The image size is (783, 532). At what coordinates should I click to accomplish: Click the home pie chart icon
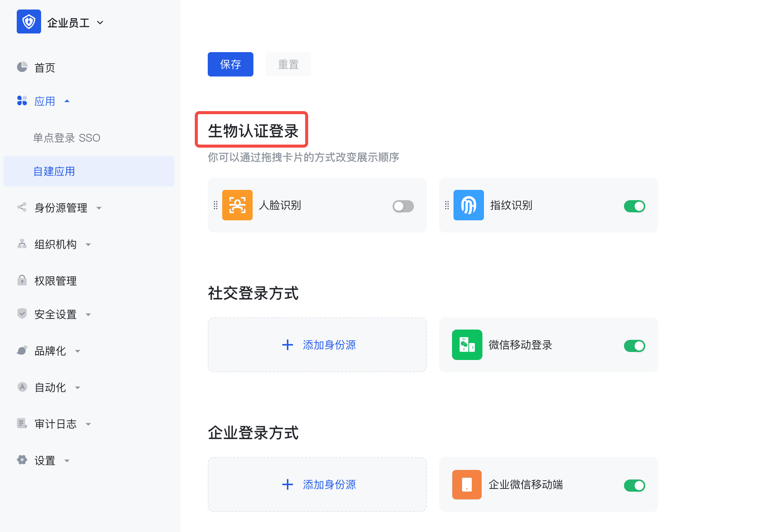click(22, 67)
